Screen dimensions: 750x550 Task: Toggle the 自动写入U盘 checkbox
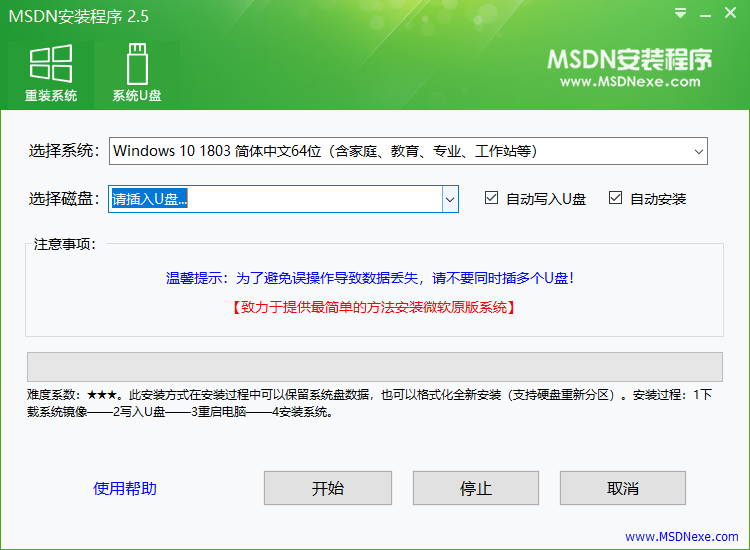pos(491,198)
